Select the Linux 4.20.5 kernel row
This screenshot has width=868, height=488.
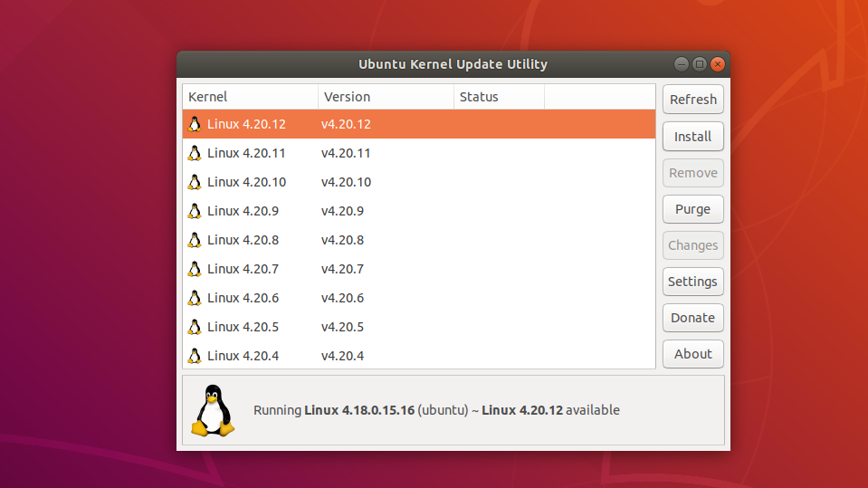coord(419,327)
